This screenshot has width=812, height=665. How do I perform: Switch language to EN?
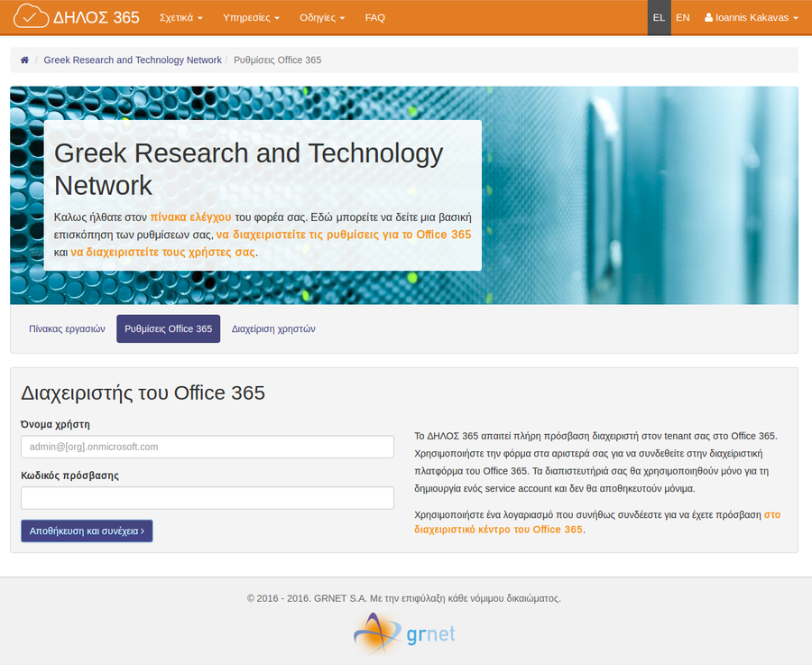pyautogui.click(x=683, y=18)
